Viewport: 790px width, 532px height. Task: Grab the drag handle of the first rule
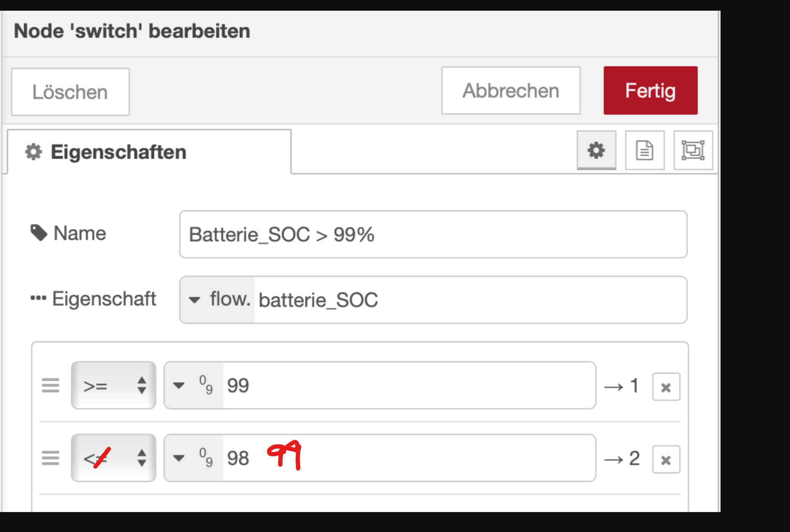[51, 385]
